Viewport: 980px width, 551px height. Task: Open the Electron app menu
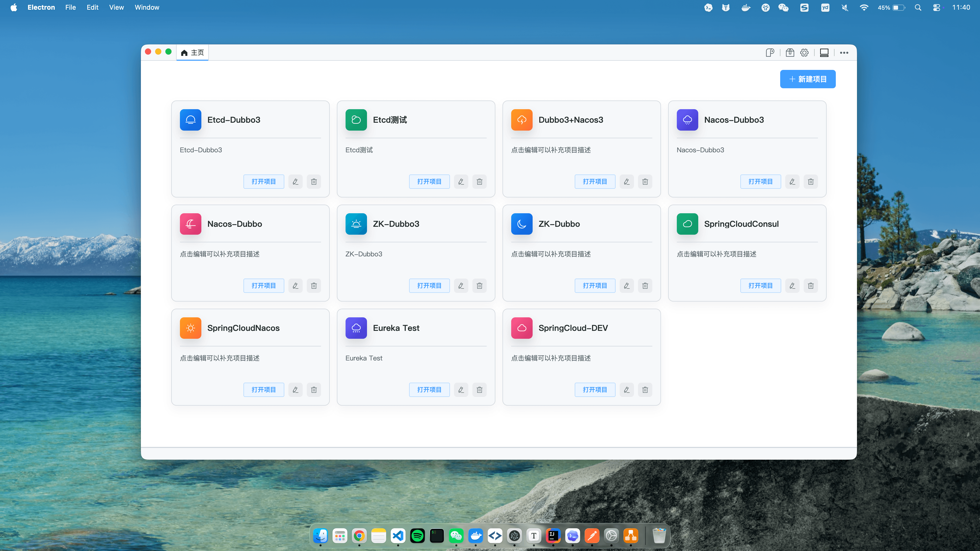41,7
